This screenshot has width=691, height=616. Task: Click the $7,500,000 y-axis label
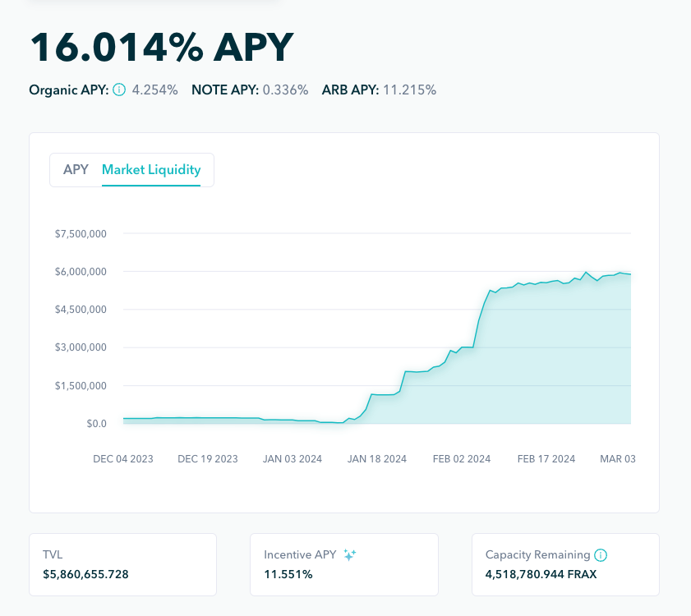(x=81, y=234)
